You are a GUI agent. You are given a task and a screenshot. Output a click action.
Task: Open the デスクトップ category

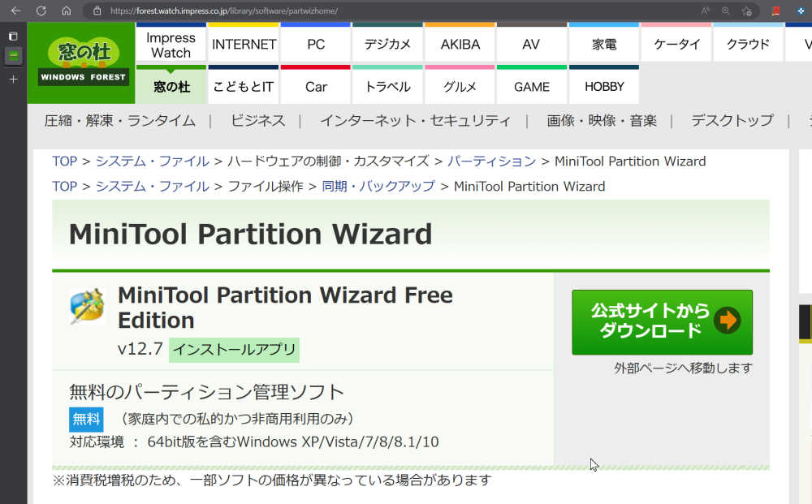point(732,121)
